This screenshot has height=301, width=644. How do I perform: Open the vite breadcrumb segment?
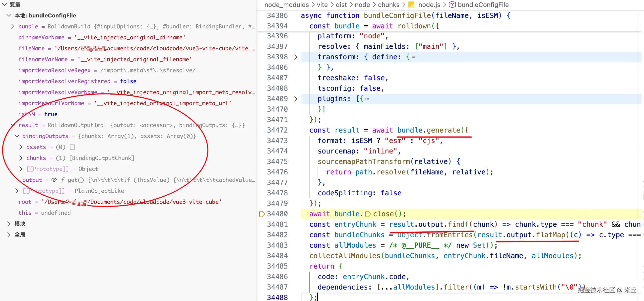click(x=322, y=5)
